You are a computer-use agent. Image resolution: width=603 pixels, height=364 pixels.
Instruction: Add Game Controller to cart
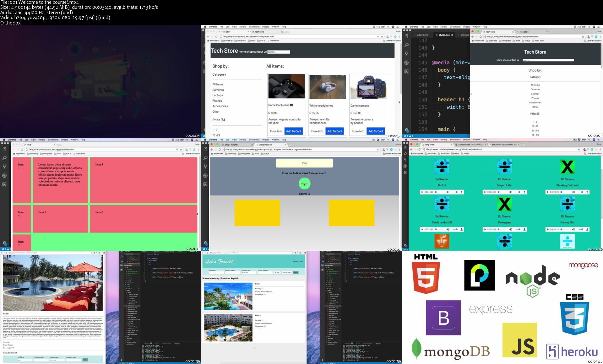[293, 131]
